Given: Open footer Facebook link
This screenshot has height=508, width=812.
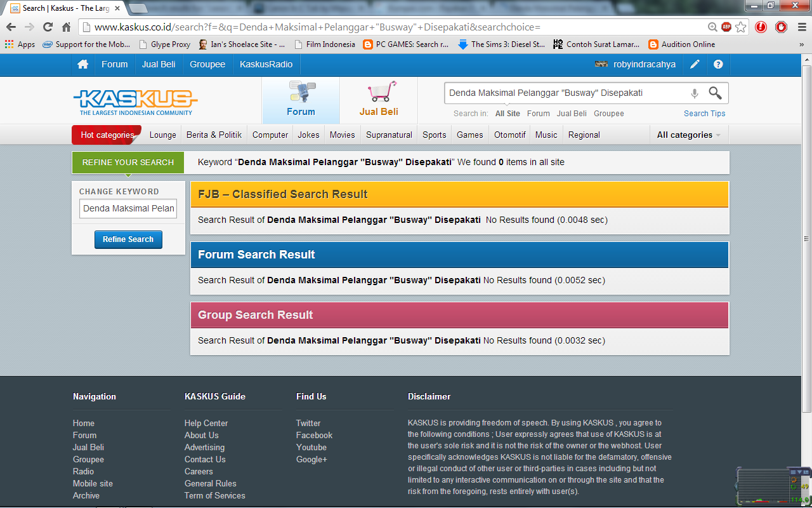Looking at the screenshot, I should point(314,435).
